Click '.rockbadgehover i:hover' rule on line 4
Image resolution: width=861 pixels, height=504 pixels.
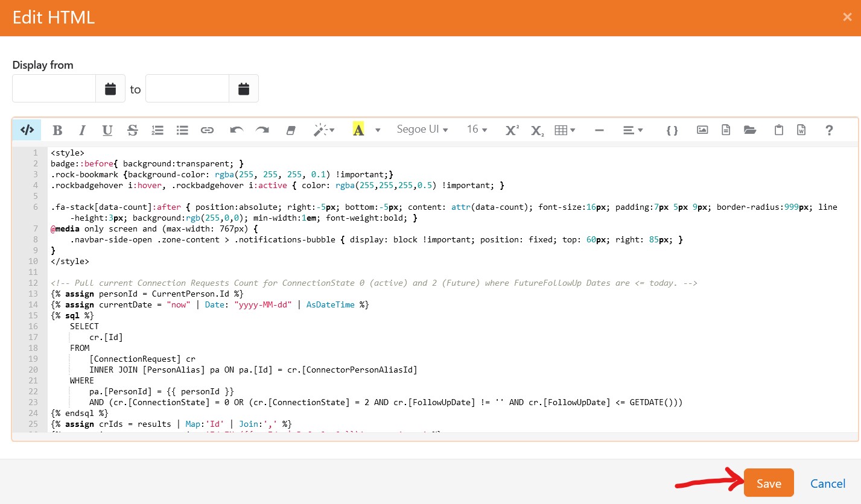(x=277, y=185)
